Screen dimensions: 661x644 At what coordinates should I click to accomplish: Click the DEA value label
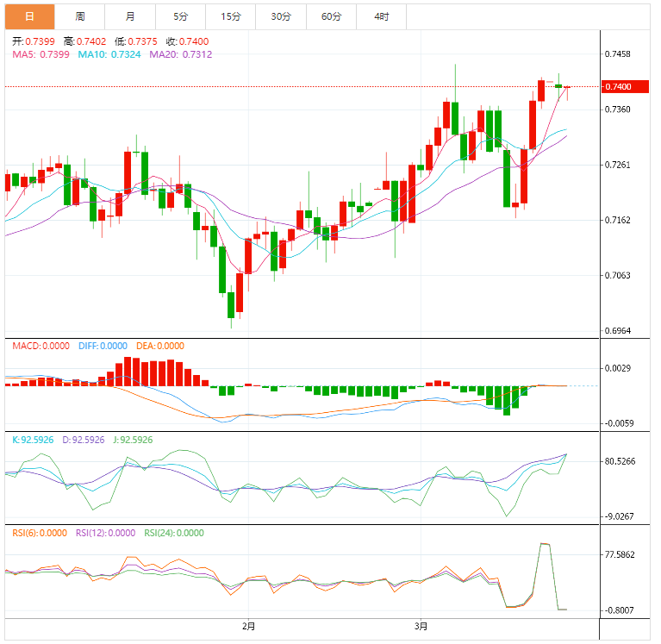[x=159, y=346]
